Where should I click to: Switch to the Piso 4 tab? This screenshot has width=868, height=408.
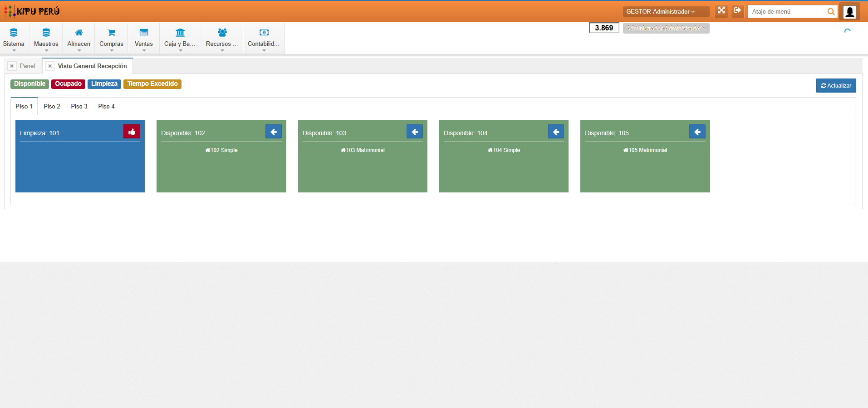106,106
